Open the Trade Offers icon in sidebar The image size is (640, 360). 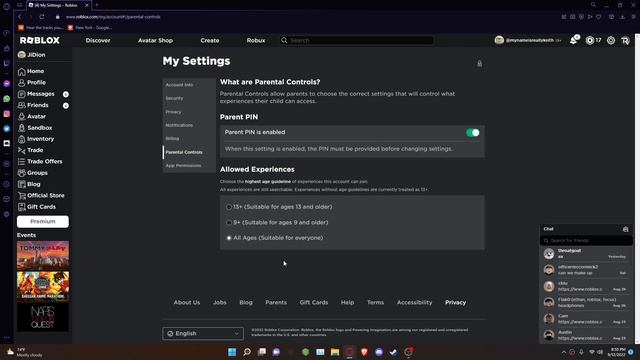click(x=22, y=162)
